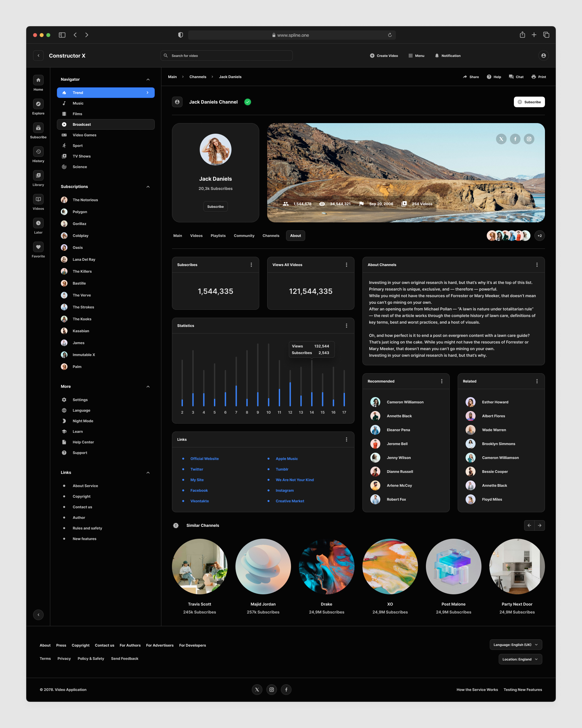Click the footer X icon
The width and height of the screenshot is (582, 728).
257,690
